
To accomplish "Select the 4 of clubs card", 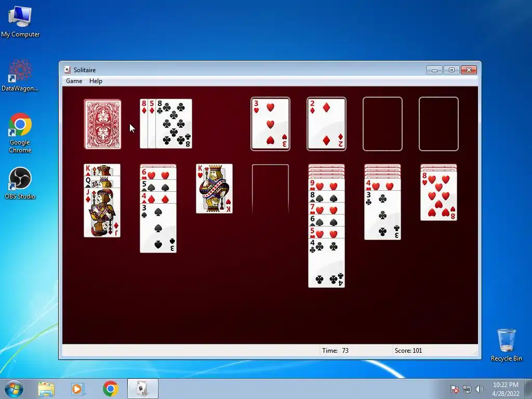I will click(x=326, y=263).
